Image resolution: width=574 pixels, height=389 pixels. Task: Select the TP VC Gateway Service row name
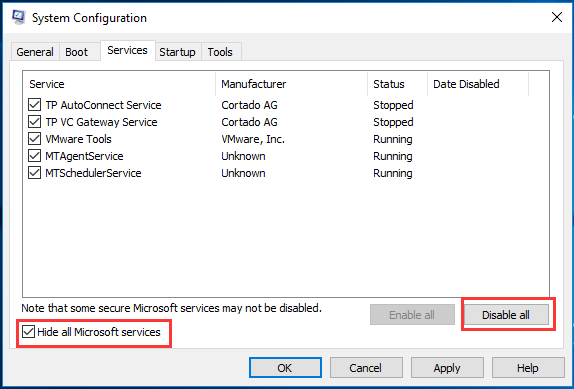[x=101, y=122]
